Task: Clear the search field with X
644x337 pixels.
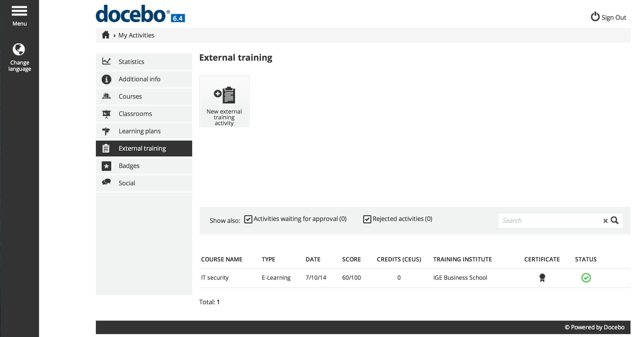Action: tap(605, 221)
